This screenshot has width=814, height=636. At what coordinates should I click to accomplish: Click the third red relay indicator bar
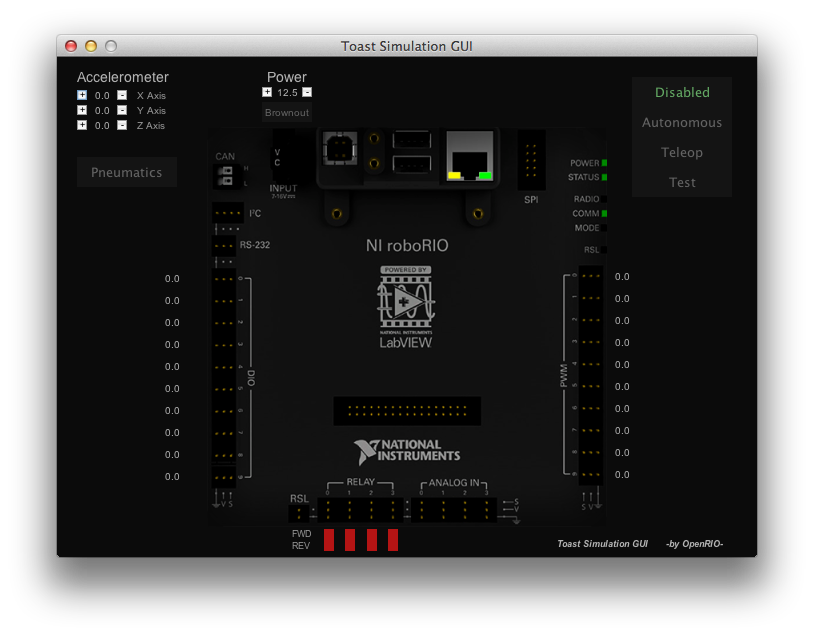click(x=372, y=540)
